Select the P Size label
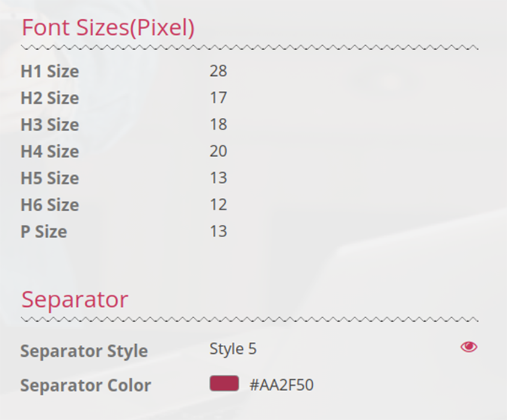Image resolution: width=507 pixels, height=420 pixels. (44, 232)
